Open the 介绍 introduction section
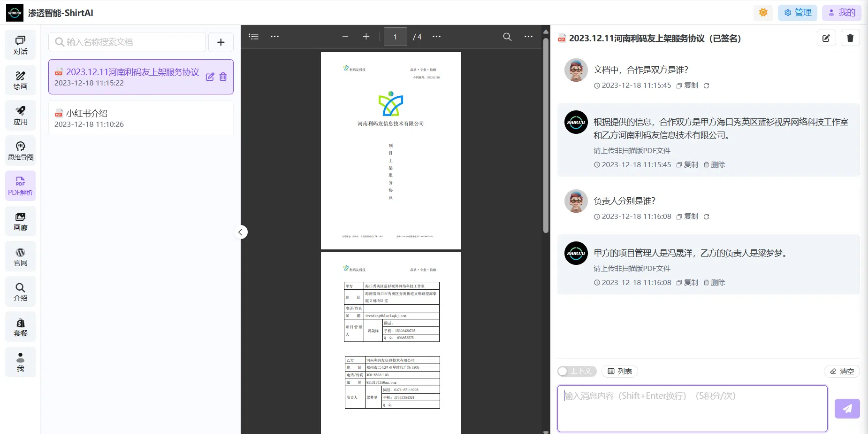The image size is (868, 434). point(20,292)
